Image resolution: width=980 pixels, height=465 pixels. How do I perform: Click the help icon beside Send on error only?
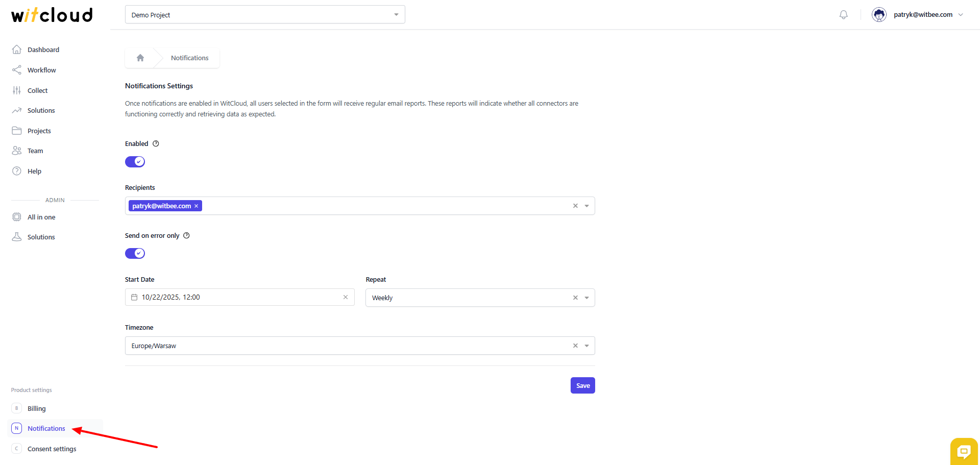point(187,236)
